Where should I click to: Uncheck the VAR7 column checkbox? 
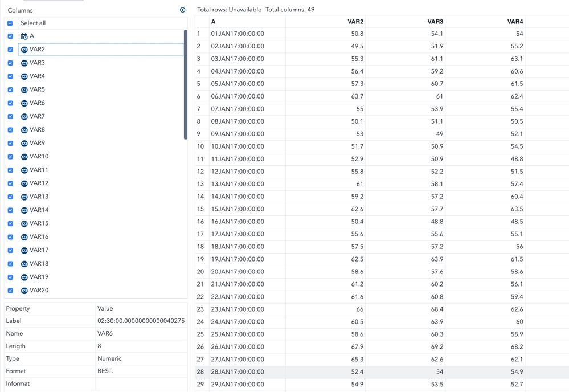point(10,117)
